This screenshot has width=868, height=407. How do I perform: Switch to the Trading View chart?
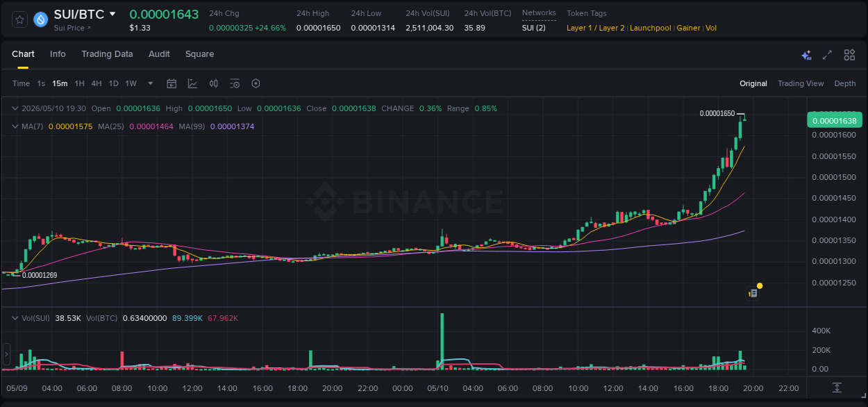[x=801, y=83]
